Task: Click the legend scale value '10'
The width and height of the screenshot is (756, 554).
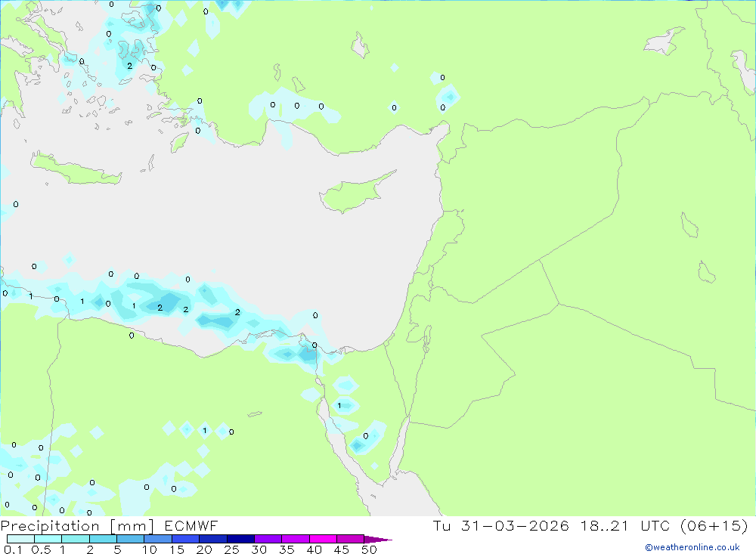Action: [150, 549]
